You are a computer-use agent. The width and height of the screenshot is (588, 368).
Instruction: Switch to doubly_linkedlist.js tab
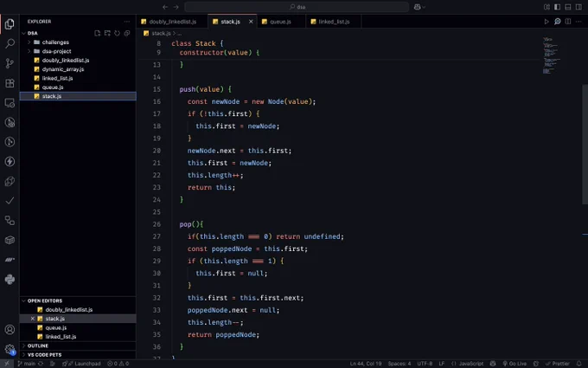(172, 22)
